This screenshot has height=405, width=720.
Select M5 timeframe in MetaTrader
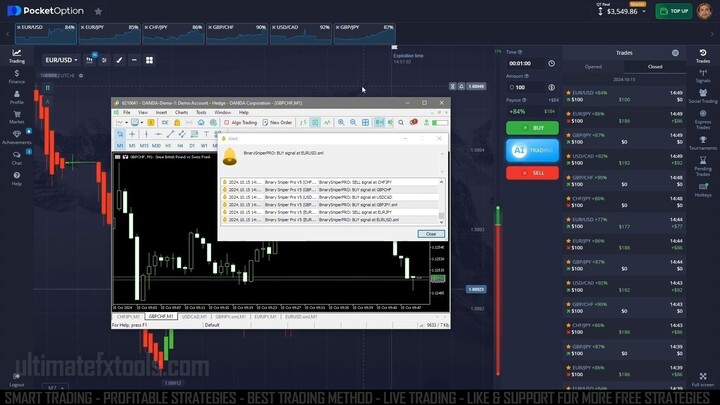(x=132, y=146)
